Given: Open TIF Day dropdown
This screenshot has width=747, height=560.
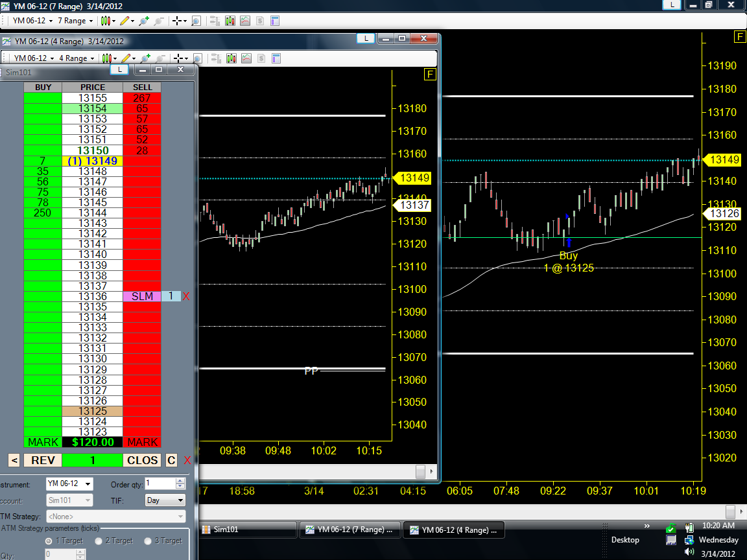Looking at the screenshot, I should (x=165, y=500).
